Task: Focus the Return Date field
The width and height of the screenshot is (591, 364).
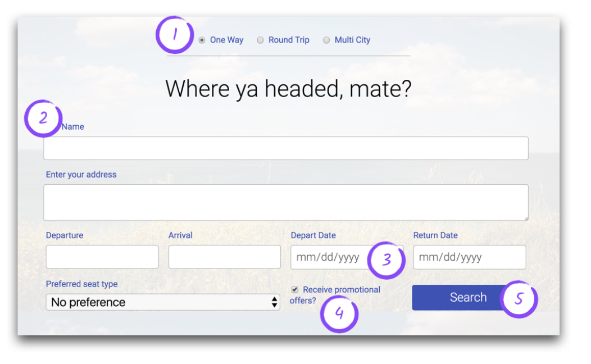Action: pos(469,257)
